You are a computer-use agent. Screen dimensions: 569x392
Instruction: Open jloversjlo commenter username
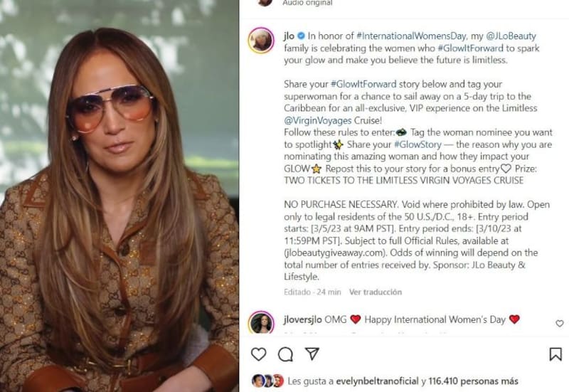(x=303, y=319)
